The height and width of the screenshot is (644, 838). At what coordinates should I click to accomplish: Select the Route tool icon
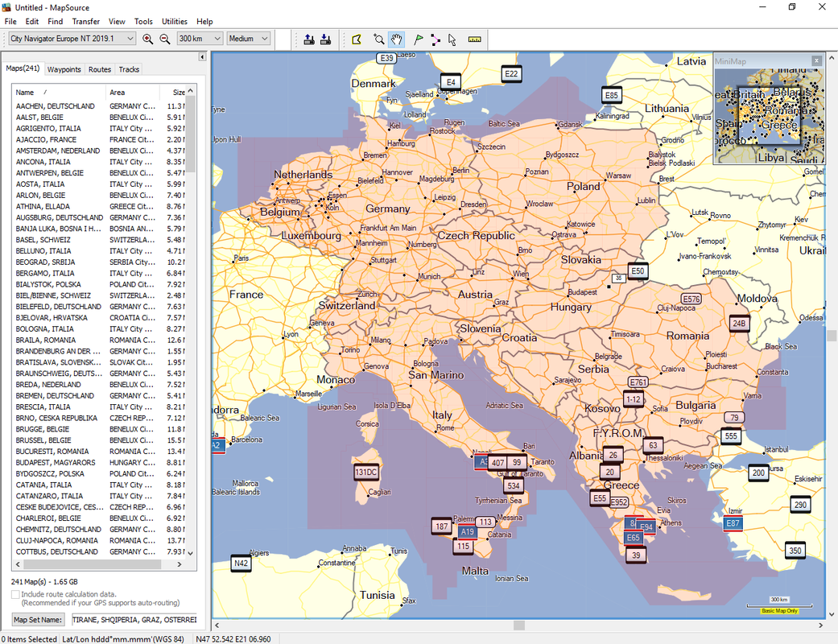(436, 39)
